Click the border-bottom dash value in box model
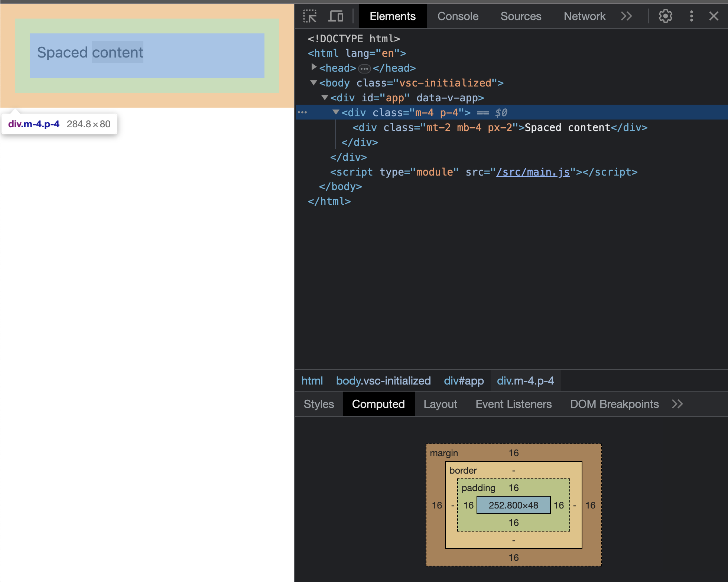Screen dimensions: 728x582 514,540
